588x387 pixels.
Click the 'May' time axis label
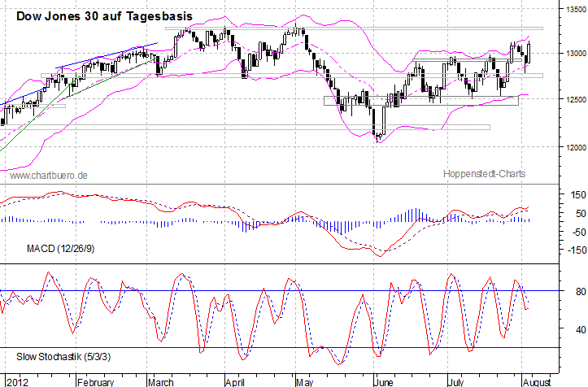305,382
